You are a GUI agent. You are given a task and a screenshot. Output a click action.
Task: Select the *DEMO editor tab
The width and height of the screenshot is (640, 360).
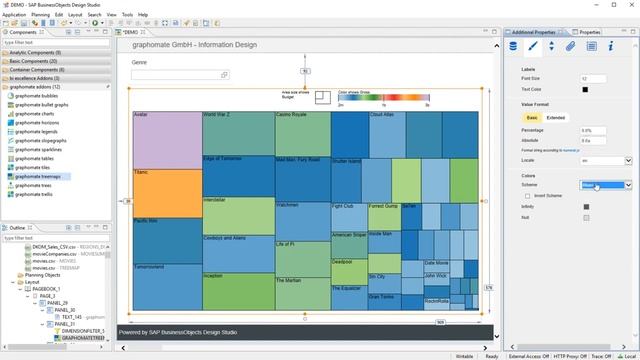(x=131, y=32)
